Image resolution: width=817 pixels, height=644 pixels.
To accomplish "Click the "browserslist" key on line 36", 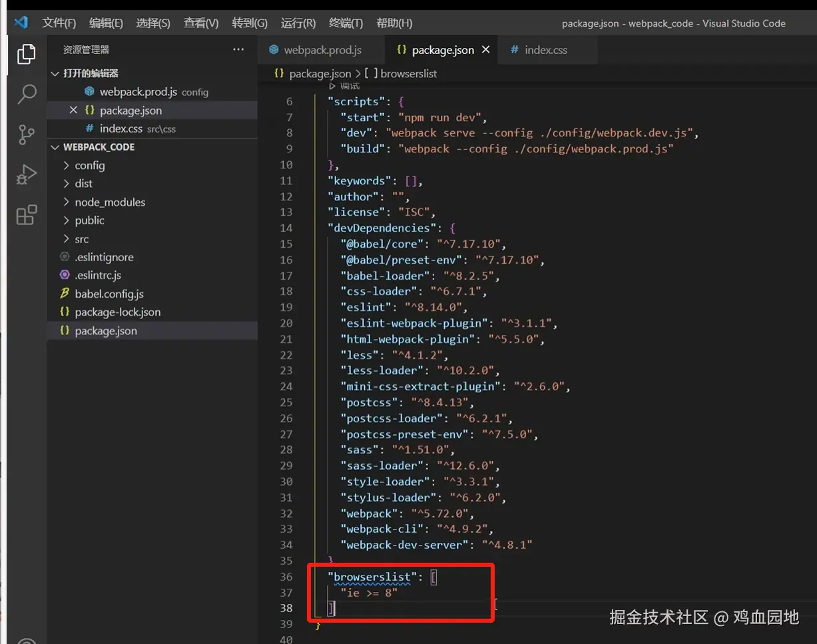I will [x=372, y=577].
